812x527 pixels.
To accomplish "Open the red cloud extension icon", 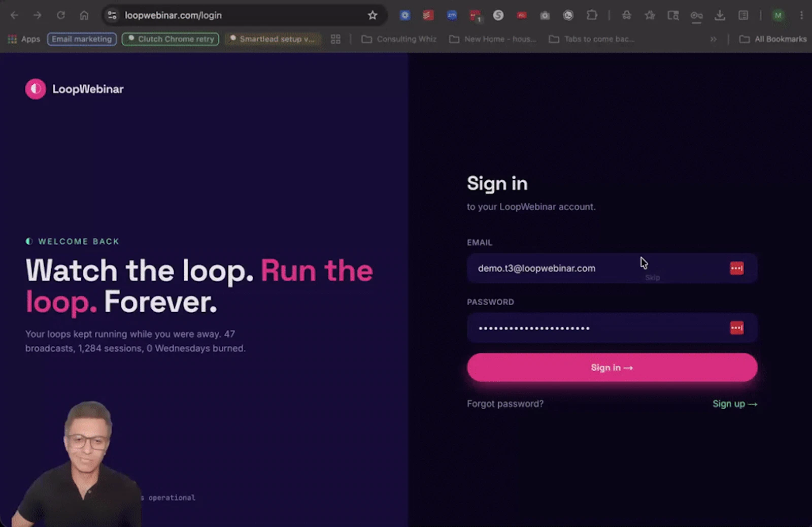I will point(522,15).
